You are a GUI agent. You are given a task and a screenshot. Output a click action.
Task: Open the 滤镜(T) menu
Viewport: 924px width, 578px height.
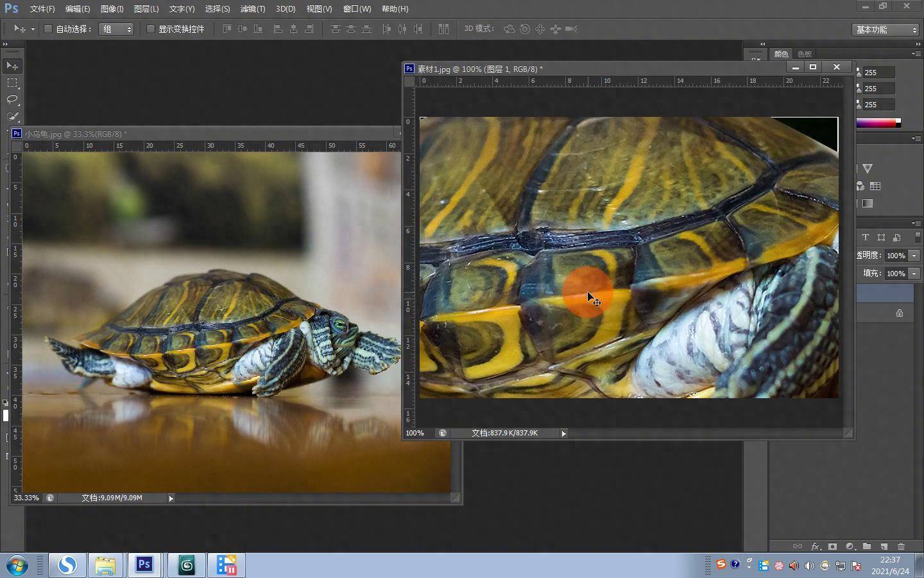[252, 9]
